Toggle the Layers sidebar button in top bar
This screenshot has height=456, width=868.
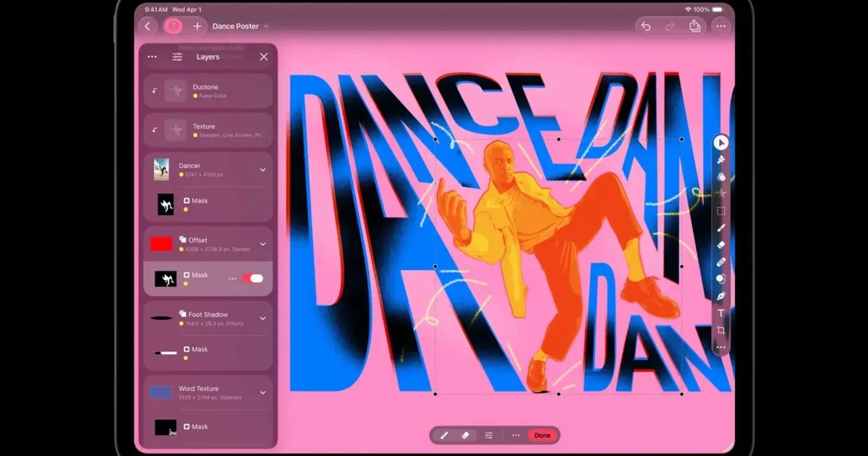173,27
